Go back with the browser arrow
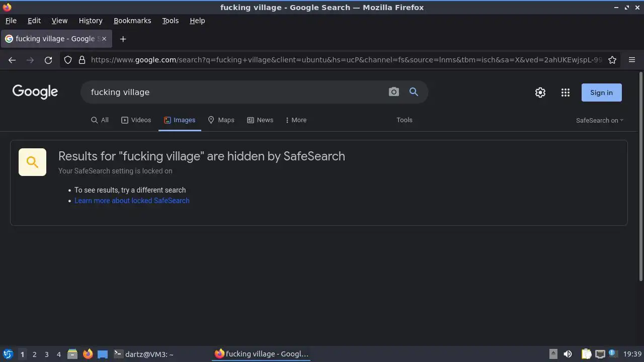Viewport: 644px width, 362px height. pos(12,60)
